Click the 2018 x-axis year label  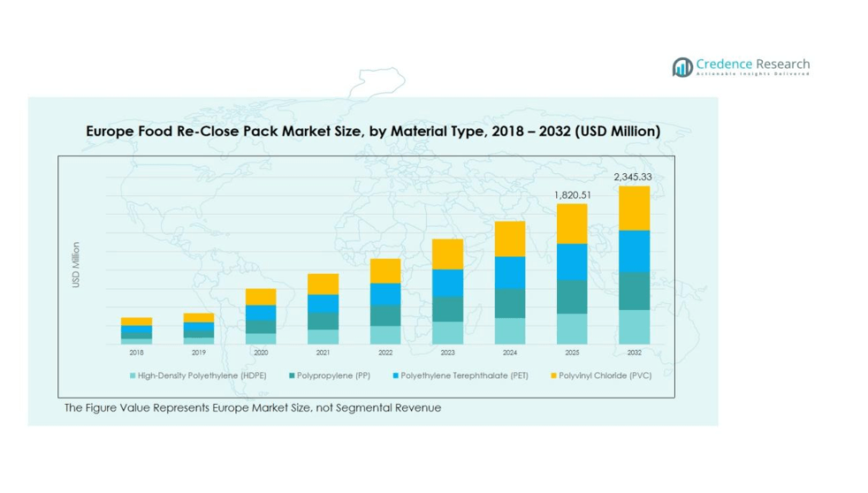coord(136,353)
